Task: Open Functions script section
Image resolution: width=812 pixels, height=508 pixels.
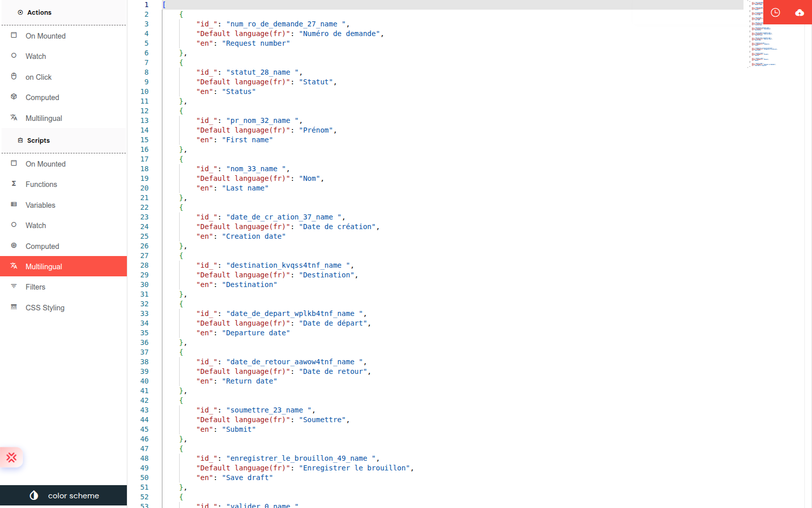Action: pyautogui.click(x=63, y=184)
